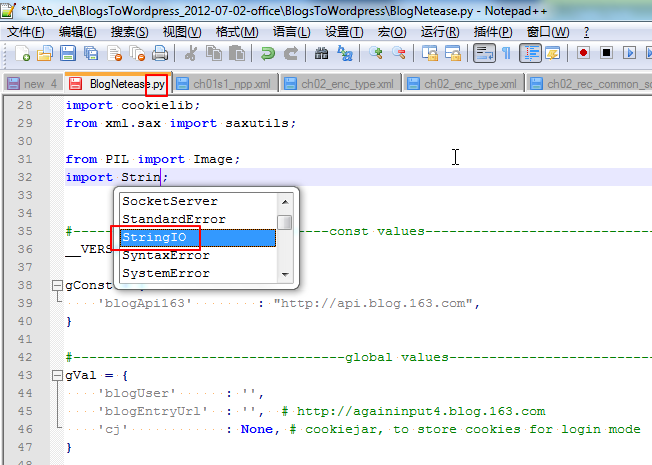Toggle show all characters pilcrow button
Image resolution: width=652 pixels, height=465 pixels.
[506, 53]
